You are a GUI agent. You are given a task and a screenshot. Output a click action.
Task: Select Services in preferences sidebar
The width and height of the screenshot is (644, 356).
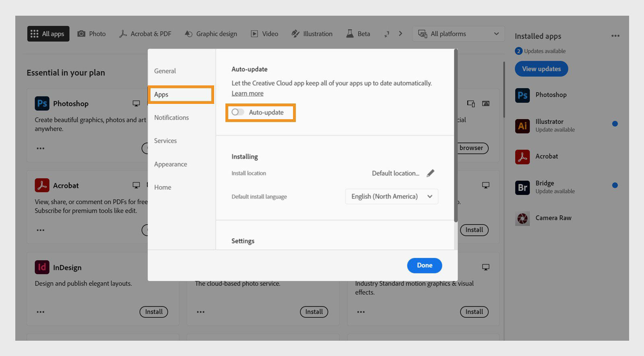coord(165,141)
